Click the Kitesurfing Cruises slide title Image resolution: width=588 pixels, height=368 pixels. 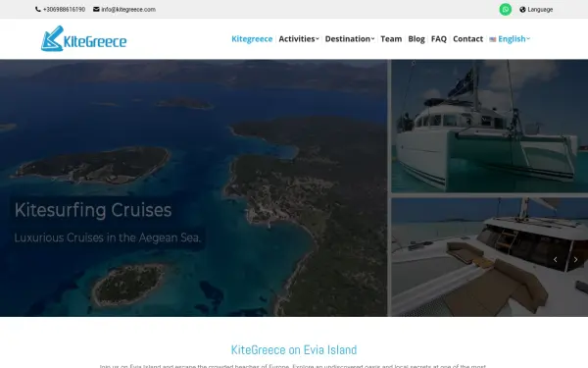(x=93, y=210)
